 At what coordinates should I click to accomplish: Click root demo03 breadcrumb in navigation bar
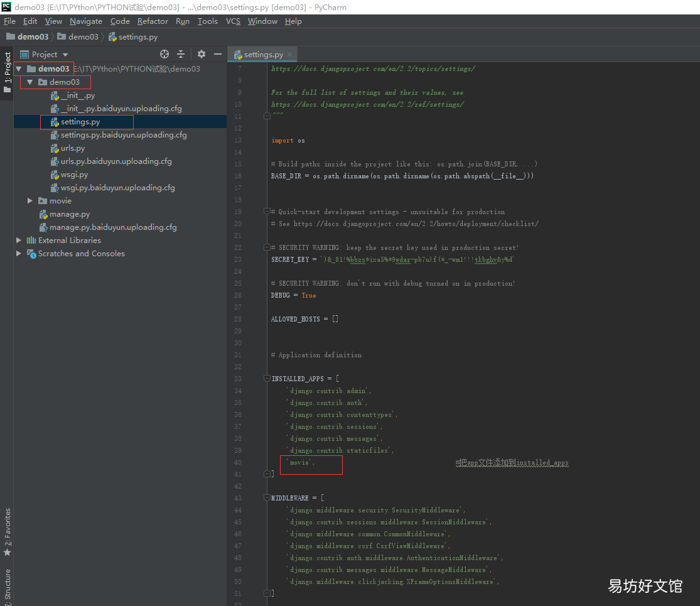tap(27, 36)
